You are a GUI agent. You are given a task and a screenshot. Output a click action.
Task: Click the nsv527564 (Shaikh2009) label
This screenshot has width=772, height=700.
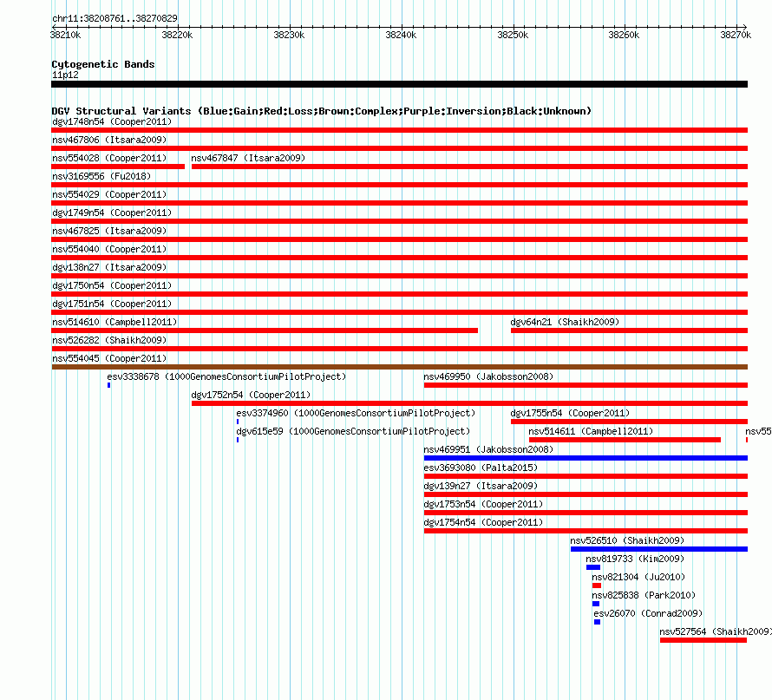pos(716,631)
